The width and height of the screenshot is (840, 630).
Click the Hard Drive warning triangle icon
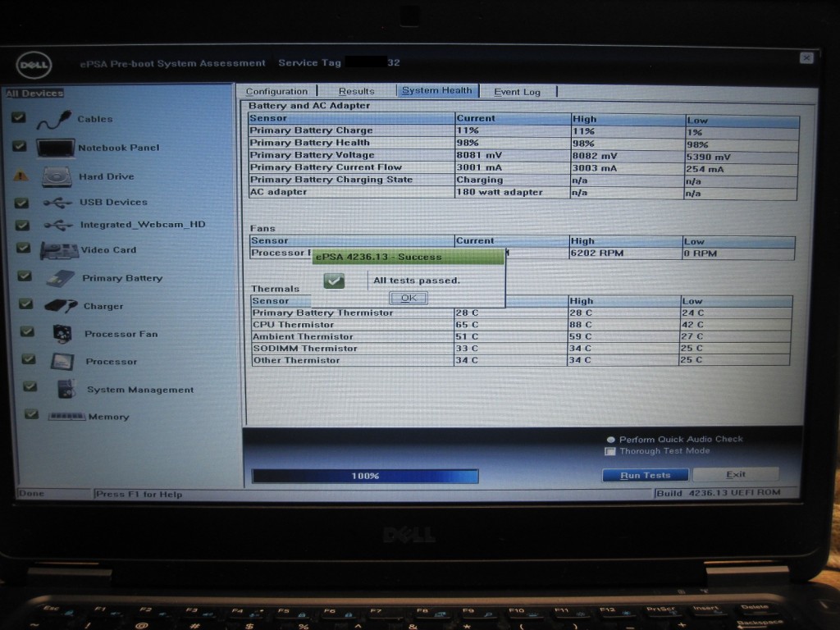pyautogui.click(x=21, y=176)
